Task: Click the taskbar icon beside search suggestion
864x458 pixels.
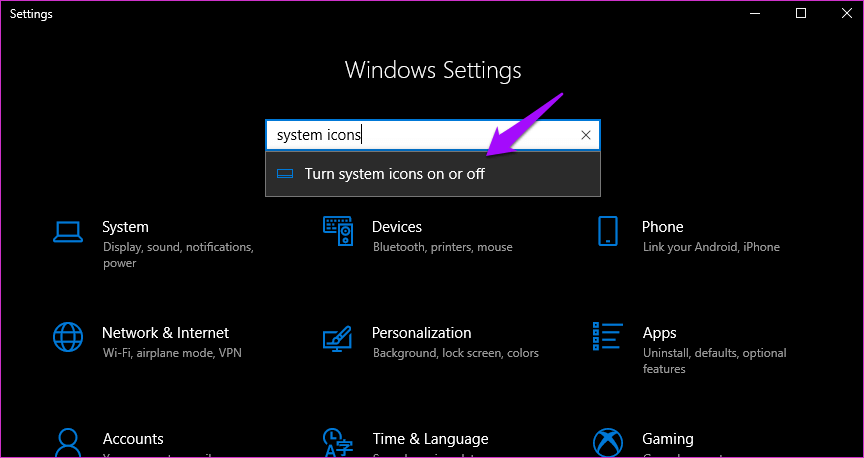Action: (284, 174)
